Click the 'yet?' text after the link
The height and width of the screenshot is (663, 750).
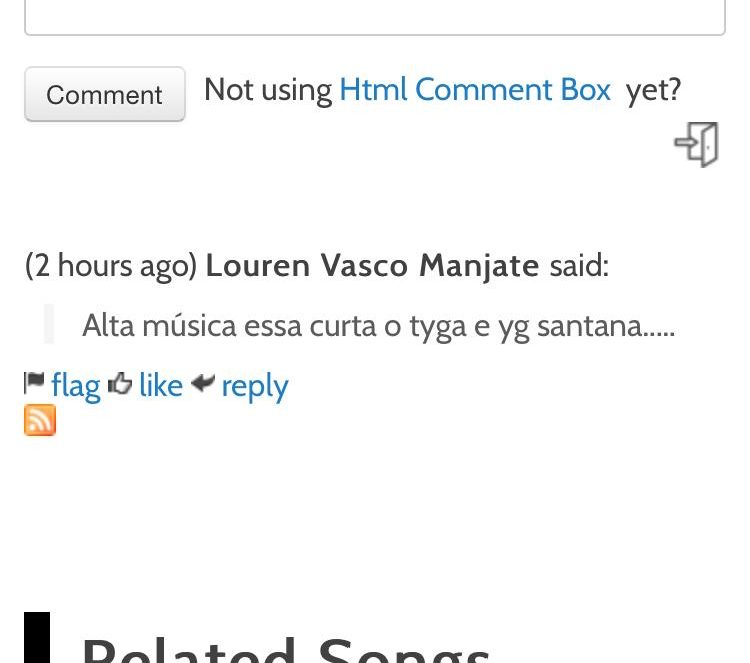[653, 91]
